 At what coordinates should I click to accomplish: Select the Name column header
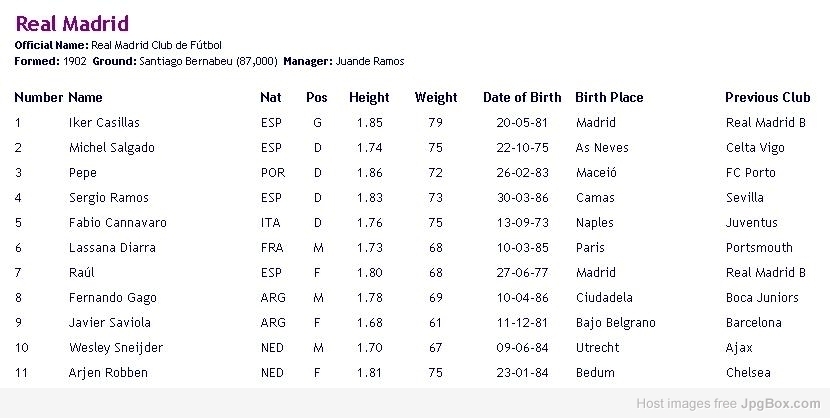coord(85,97)
